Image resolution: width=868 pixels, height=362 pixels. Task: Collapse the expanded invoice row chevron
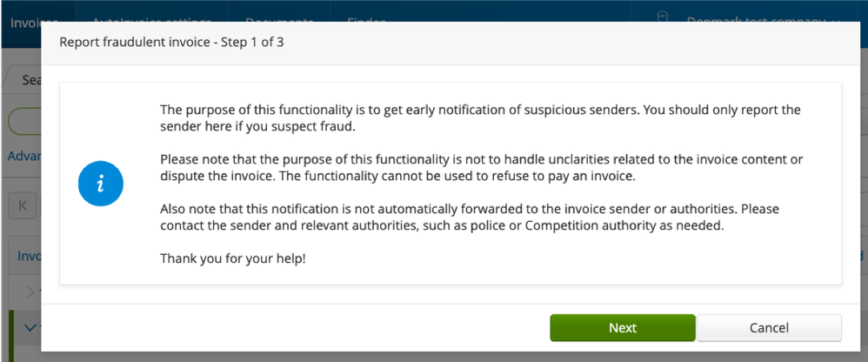click(x=30, y=328)
